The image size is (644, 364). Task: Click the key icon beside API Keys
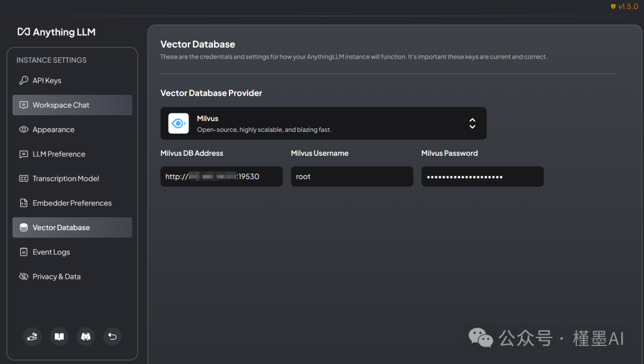(24, 81)
